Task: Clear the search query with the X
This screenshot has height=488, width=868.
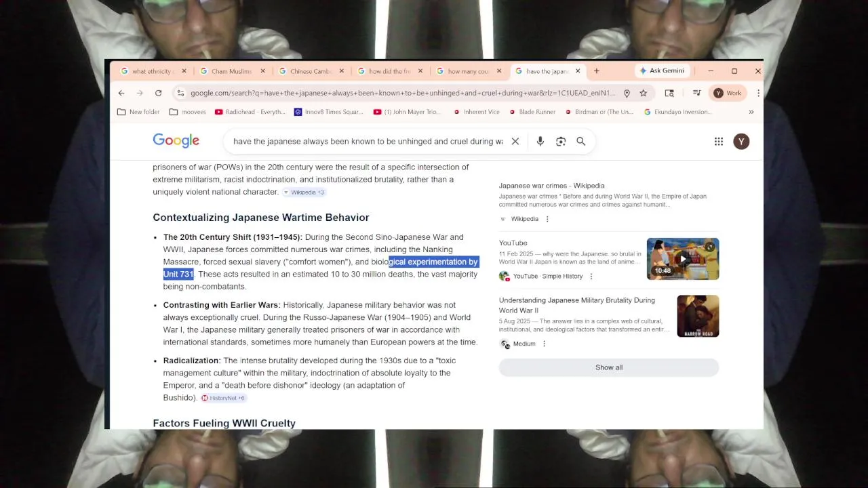Action: click(515, 141)
